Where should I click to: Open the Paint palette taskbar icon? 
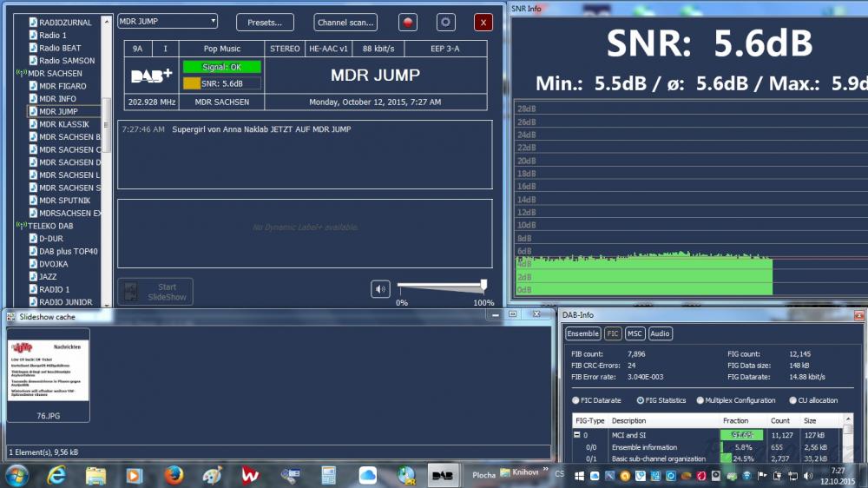(x=212, y=475)
